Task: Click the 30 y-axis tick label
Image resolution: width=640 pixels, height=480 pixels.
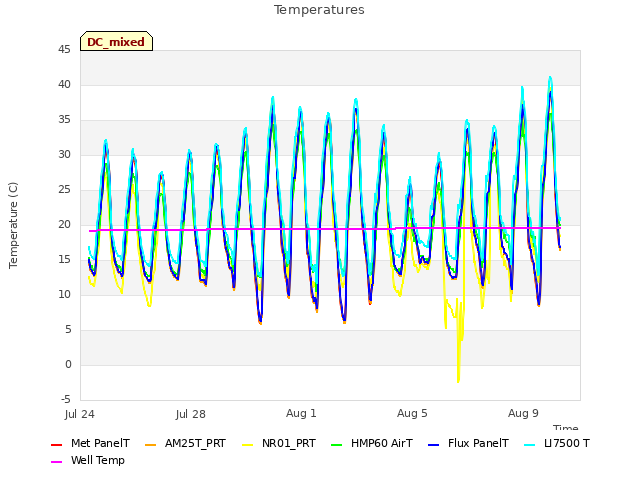Action: click(64, 154)
